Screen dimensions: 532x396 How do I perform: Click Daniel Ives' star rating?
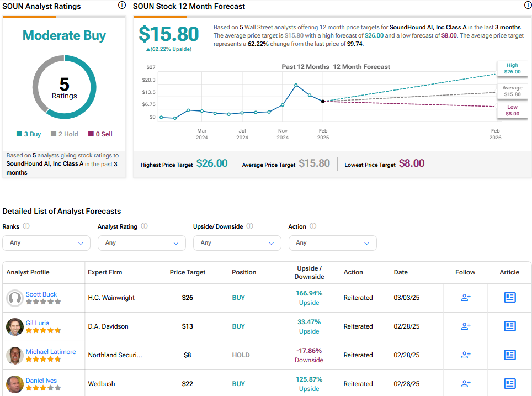[44, 388]
